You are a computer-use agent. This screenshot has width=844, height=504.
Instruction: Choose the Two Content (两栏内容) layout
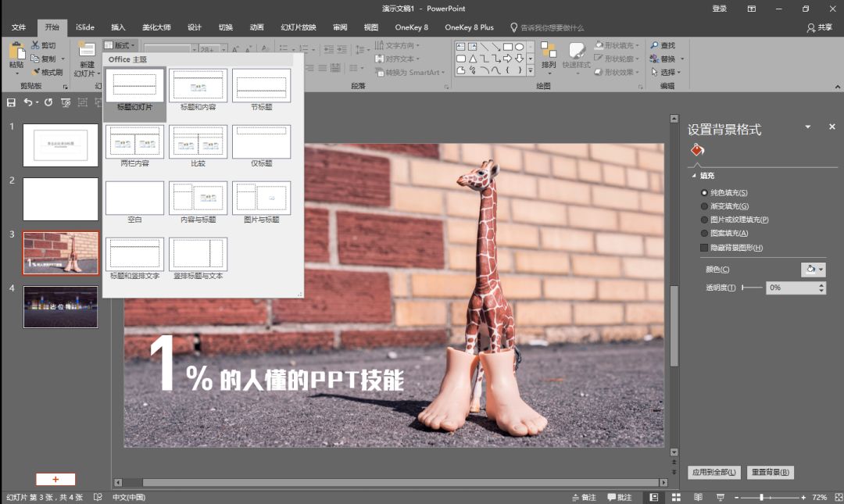click(134, 145)
